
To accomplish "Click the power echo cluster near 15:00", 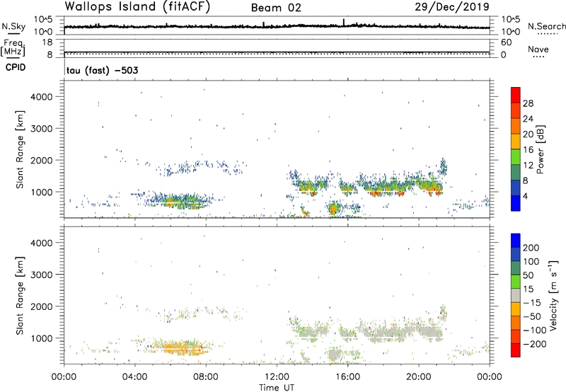I will (334, 209).
